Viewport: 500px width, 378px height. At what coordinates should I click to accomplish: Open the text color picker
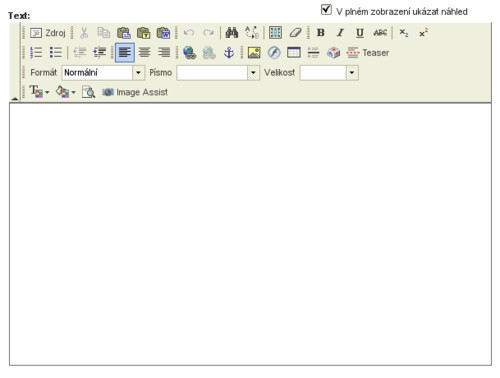pos(39,92)
